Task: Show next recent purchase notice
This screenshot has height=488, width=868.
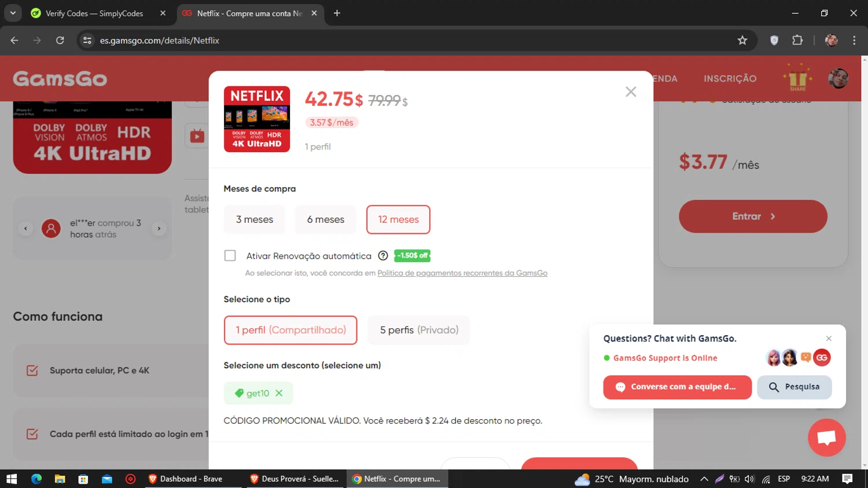Action: pos(159,229)
